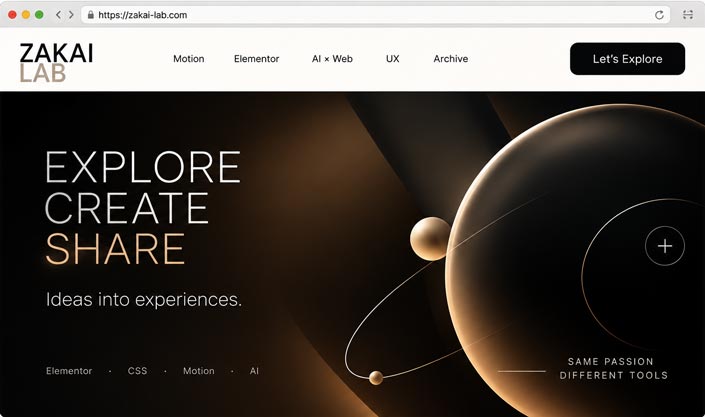
Task: Click the EXPLORE headline word
Action: point(143,167)
